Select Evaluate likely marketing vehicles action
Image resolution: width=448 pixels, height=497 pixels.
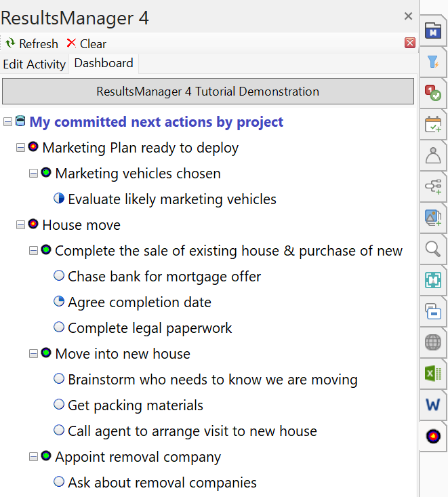coord(172,200)
